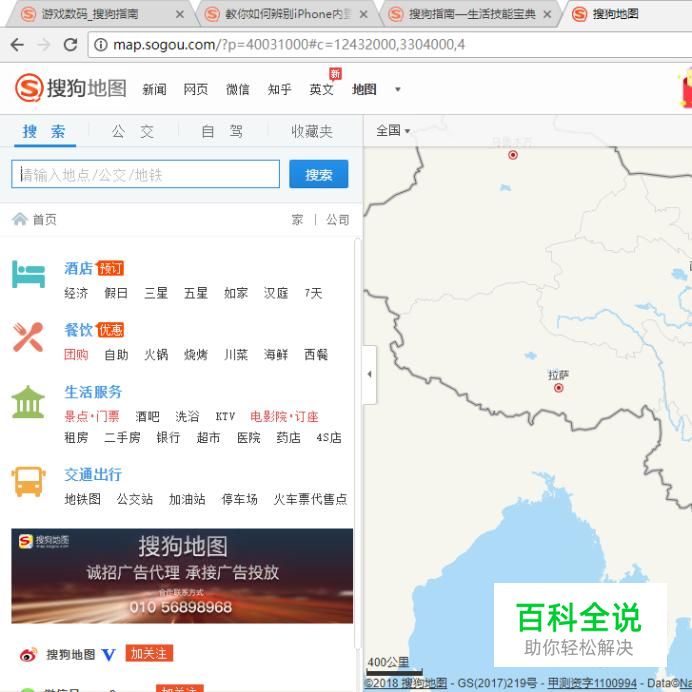Click the left panel vertical scrollbar
This screenshot has height=692, width=692.
357,444
